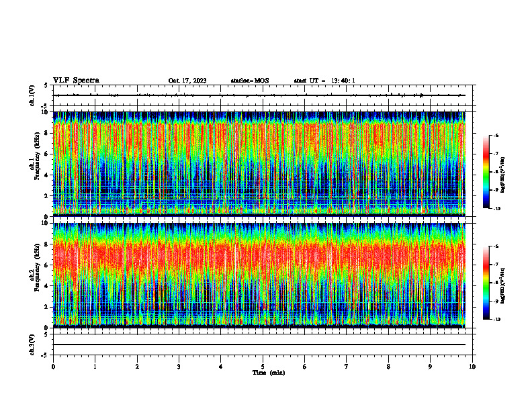Click time axis tick label "10" at right
This screenshot has width=532, height=411.
pos(472,367)
